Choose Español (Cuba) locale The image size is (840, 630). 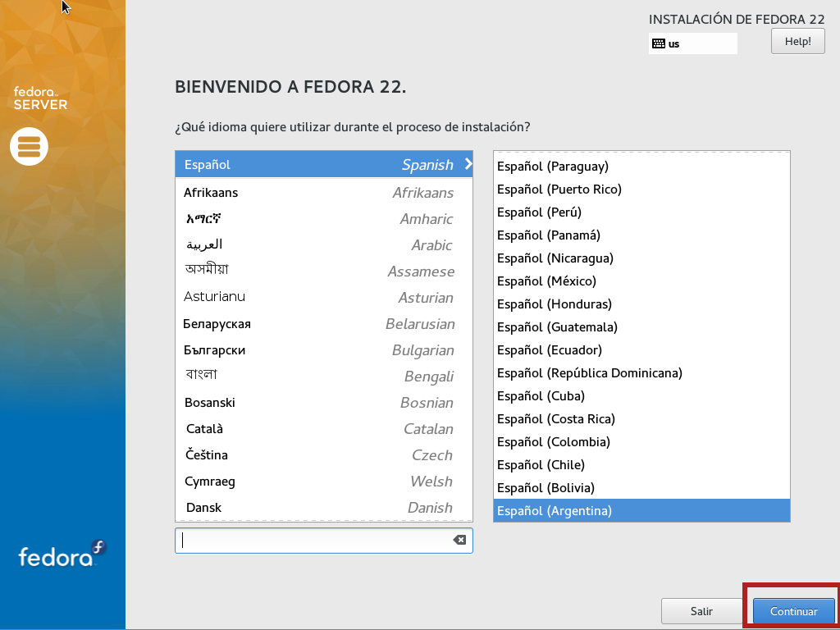[641, 396]
